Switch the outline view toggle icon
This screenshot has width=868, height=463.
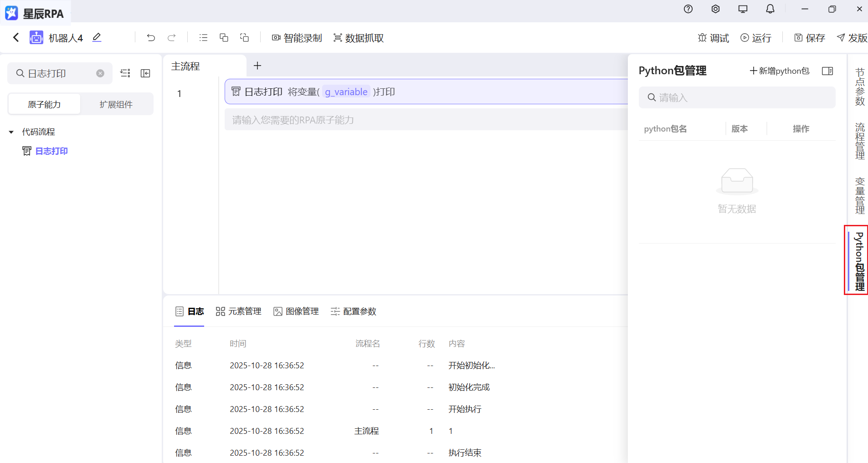click(x=125, y=73)
